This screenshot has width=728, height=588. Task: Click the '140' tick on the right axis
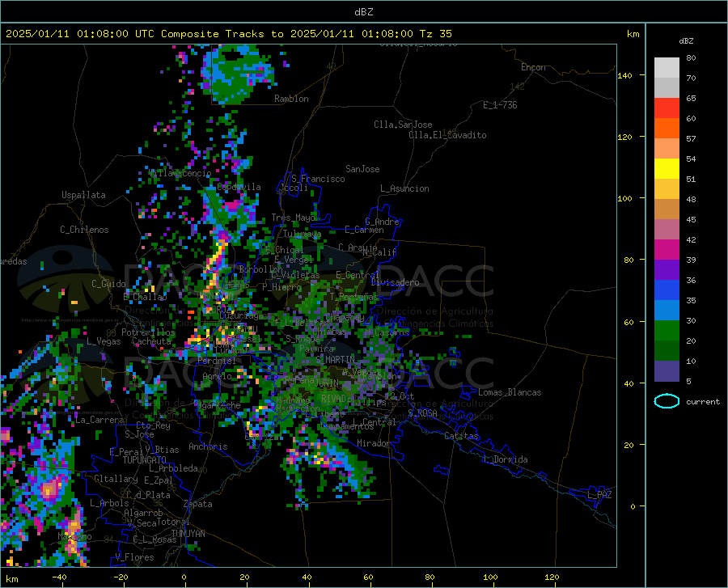click(x=624, y=75)
